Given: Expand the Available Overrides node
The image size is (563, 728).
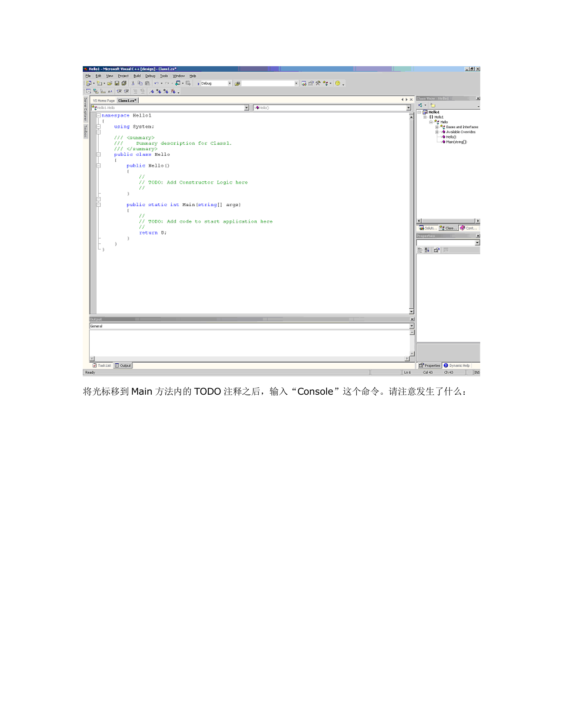Looking at the screenshot, I should tap(437, 132).
